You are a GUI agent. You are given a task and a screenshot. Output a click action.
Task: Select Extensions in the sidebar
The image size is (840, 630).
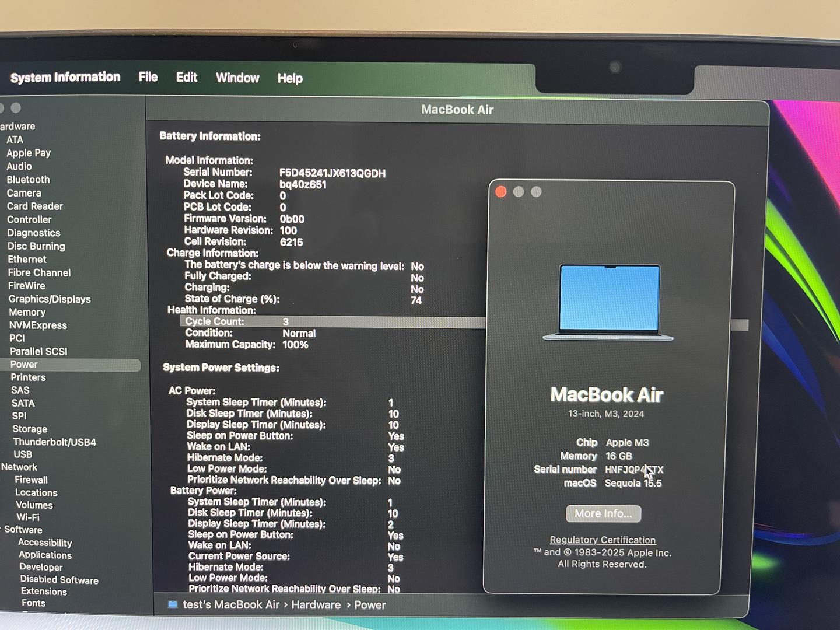(44, 591)
